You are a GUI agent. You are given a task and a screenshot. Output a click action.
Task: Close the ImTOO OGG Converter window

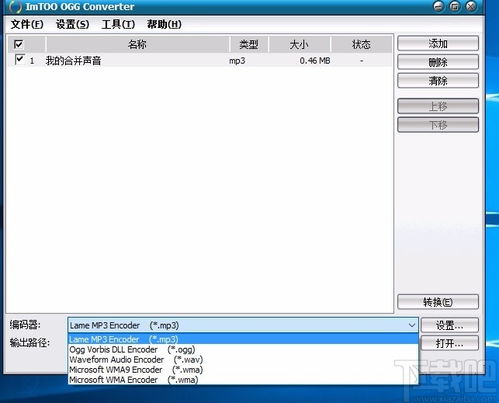click(471, 6)
